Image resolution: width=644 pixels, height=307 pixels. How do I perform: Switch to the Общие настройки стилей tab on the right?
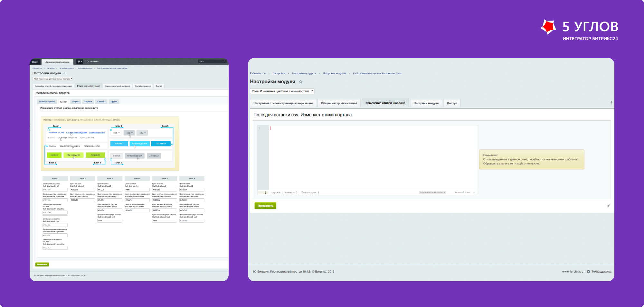pos(339,103)
